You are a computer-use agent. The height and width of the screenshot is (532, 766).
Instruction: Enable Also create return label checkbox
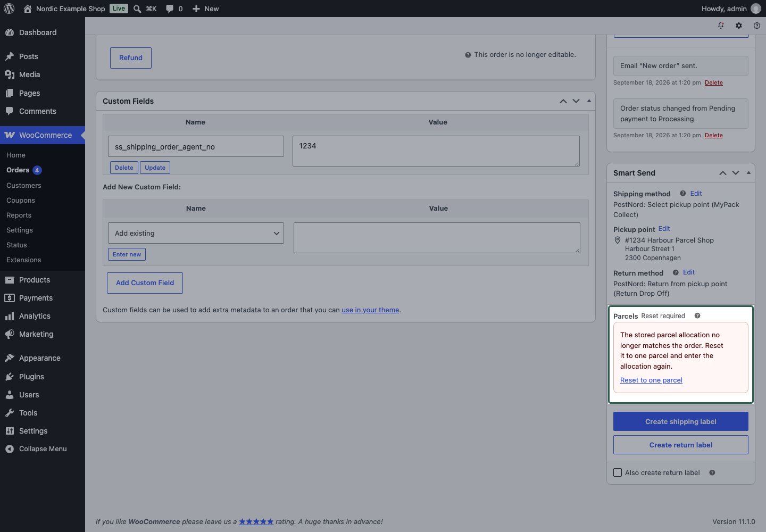pyautogui.click(x=618, y=472)
